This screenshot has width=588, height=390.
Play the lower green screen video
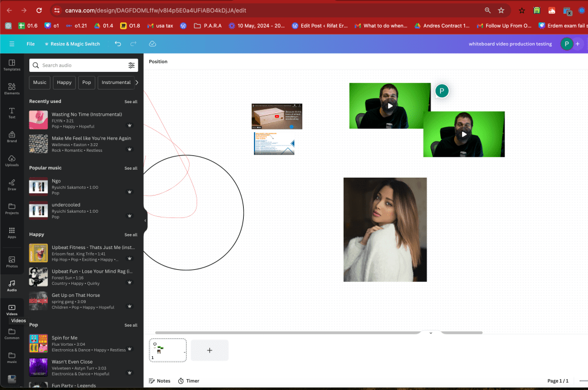pyautogui.click(x=464, y=135)
